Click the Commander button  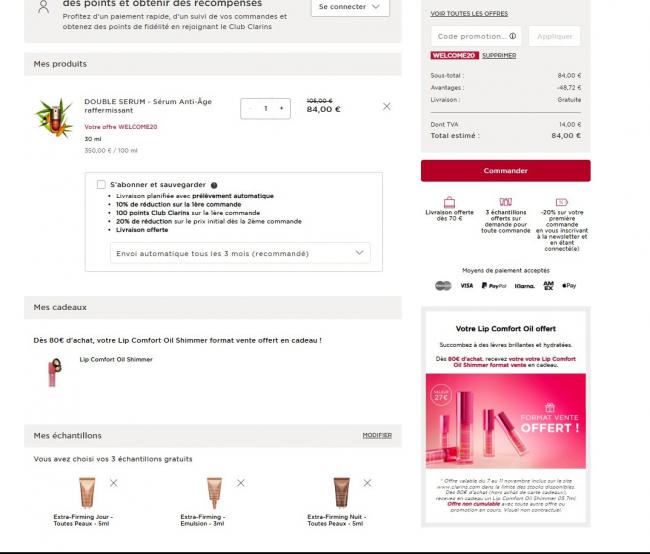point(505,170)
